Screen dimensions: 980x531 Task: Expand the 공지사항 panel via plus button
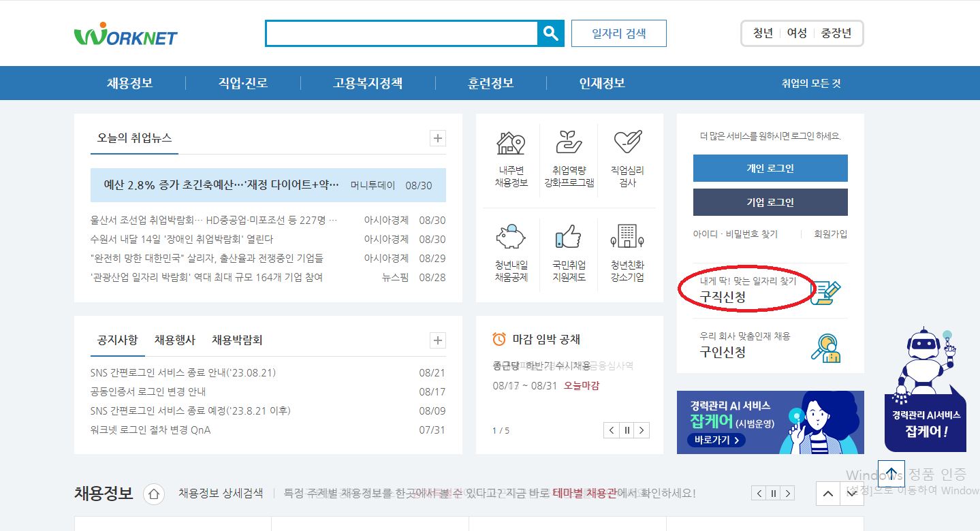437,340
